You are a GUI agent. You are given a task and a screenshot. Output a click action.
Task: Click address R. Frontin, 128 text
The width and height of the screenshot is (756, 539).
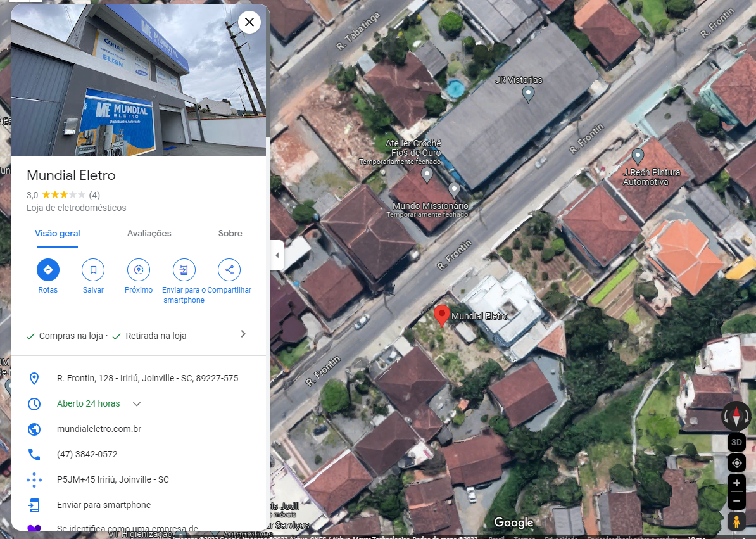tap(148, 379)
